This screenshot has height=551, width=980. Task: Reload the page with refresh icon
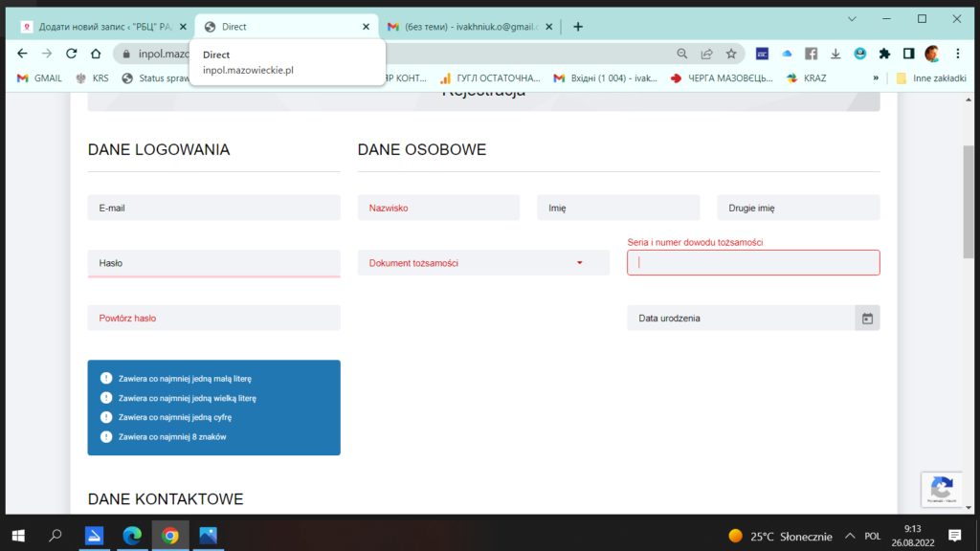pyautogui.click(x=71, y=54)
